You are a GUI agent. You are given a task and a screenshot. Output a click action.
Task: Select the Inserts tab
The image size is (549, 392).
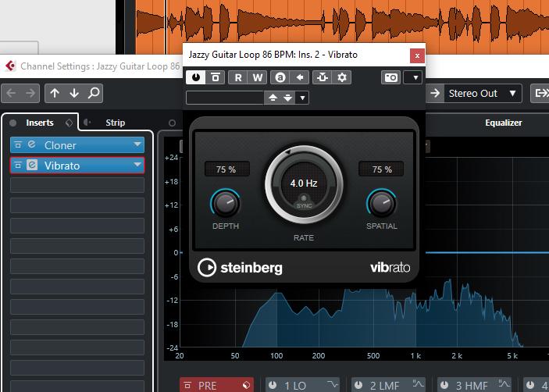(39, 123)
